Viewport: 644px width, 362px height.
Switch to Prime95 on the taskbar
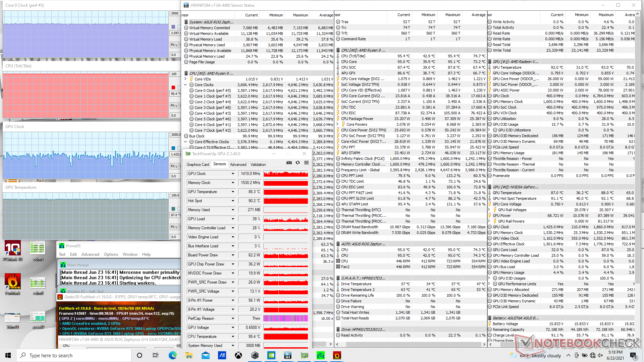coord(321,355)
